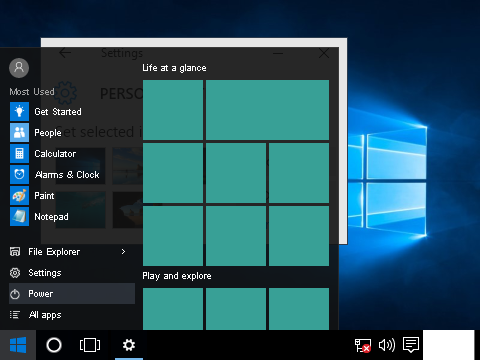Click the 'Most Used' heading
Screen dimensions: 480x360
tap(32, 92)
